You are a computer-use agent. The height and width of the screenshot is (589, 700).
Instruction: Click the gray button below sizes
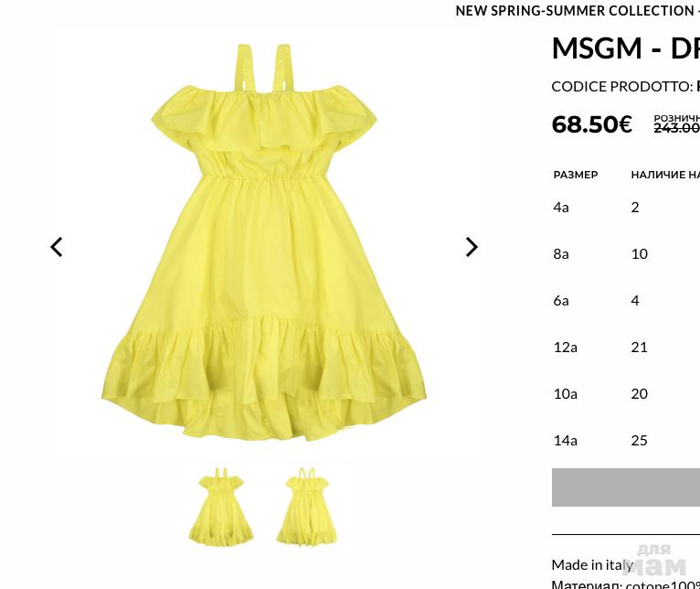click(x=626, y=487)
